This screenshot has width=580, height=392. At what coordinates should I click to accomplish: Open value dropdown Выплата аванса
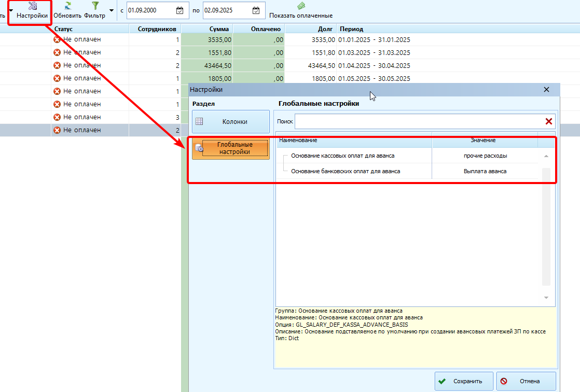(485, 171)
